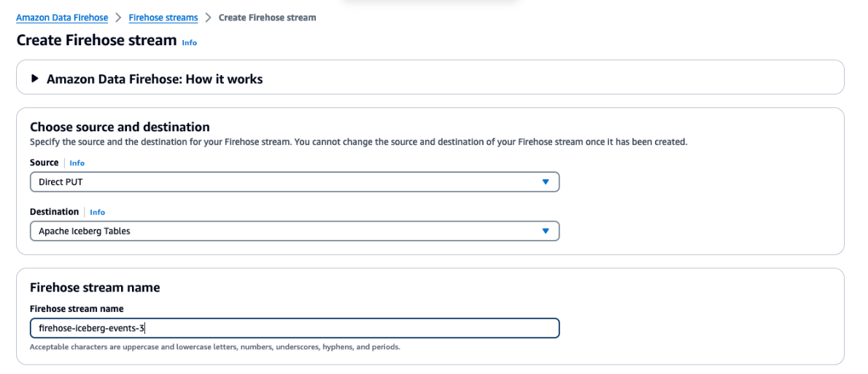Image resolution: width=868 pixels, height=374 pixels.
Task: Click the Source field label
Action: coord(44,163)
